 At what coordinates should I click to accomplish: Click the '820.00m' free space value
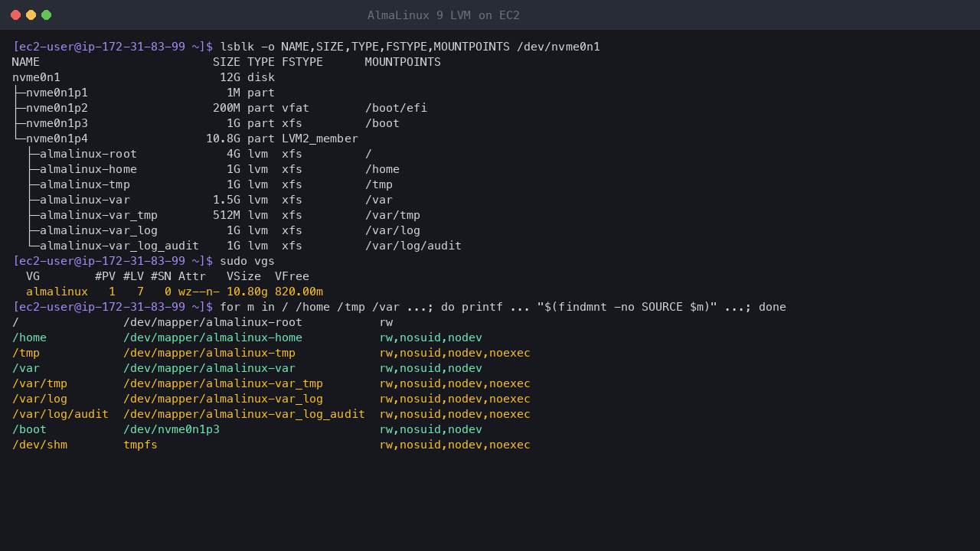coord(299,292)
